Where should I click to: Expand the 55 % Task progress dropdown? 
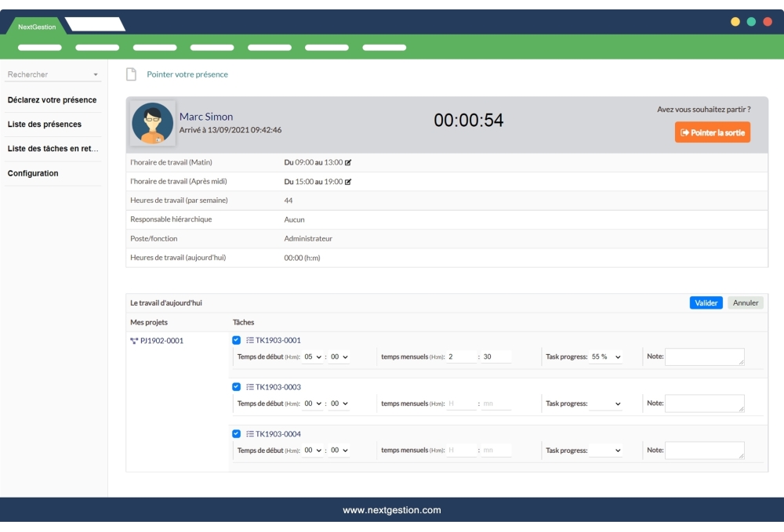tap(606, 356)
